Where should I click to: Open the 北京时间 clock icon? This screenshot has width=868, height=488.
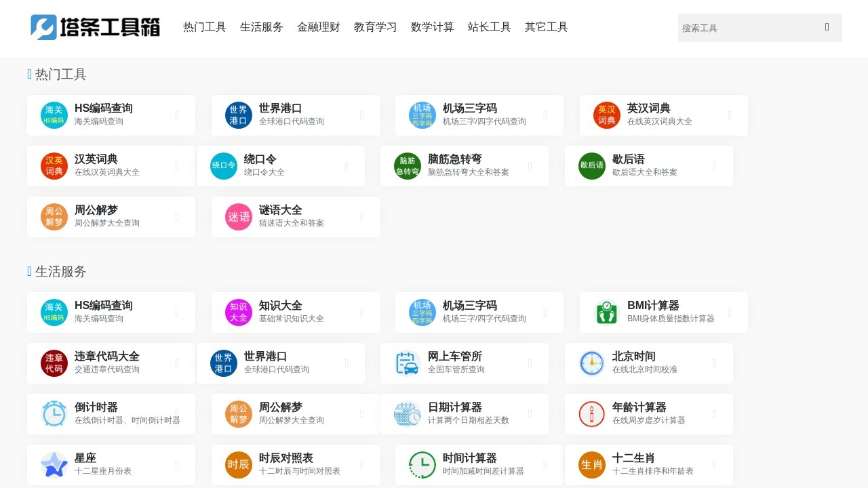click(x=591, y=363)
